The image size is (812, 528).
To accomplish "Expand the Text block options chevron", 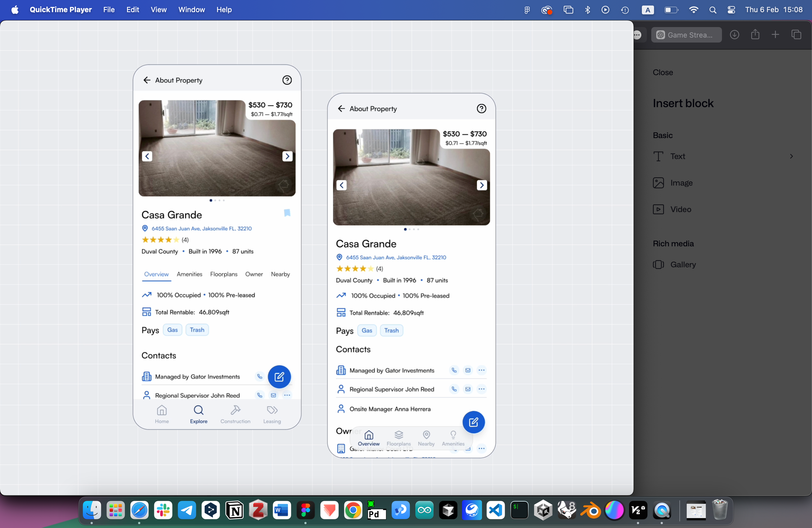I will pyautogui.click(x=792, y=156).
